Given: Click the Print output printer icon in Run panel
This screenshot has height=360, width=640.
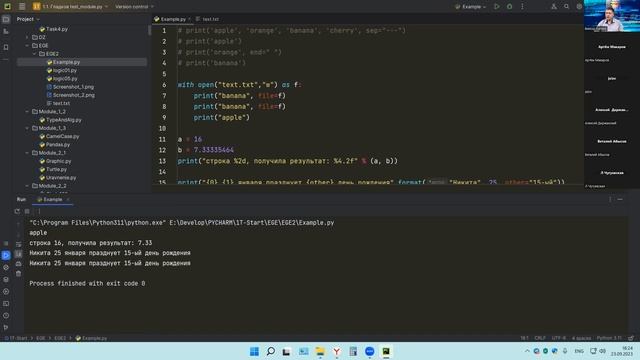Looking at the screenshot, I should (18, 264).
